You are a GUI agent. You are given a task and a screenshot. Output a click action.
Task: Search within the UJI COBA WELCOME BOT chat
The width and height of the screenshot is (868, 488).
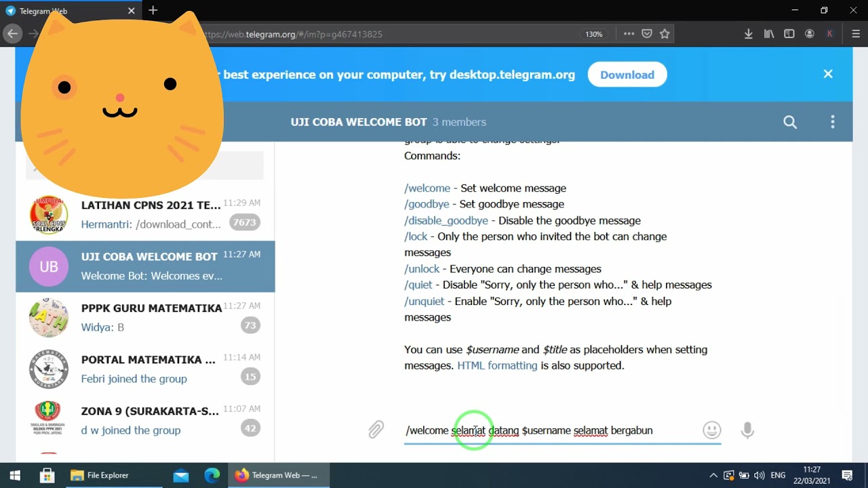[x=790, y=122]
